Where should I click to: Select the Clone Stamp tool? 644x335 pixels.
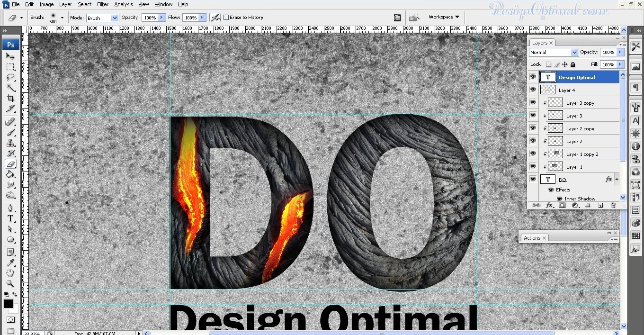click(x=10, y=143)
